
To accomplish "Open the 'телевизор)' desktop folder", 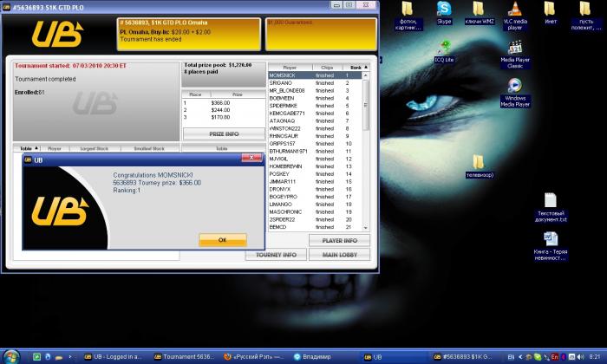I will 480,166.
